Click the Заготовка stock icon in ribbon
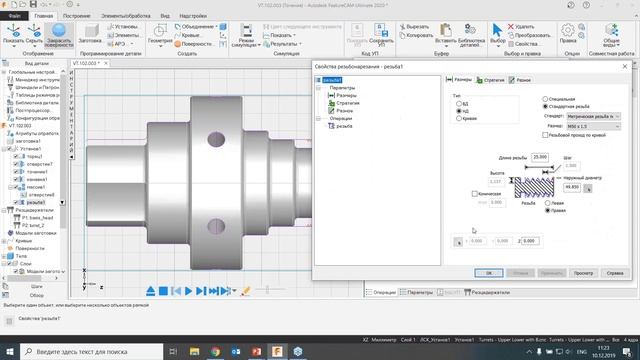 (x=91, y=31)
